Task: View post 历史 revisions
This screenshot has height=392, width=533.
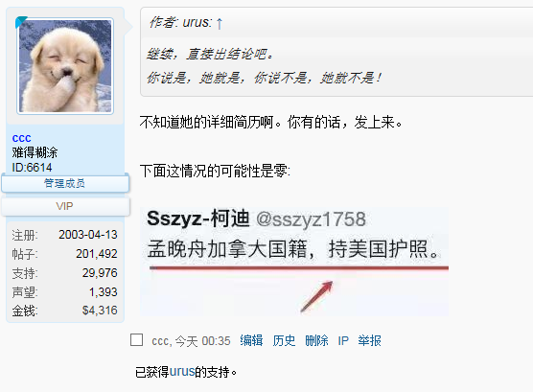Action: coord(284,340)
